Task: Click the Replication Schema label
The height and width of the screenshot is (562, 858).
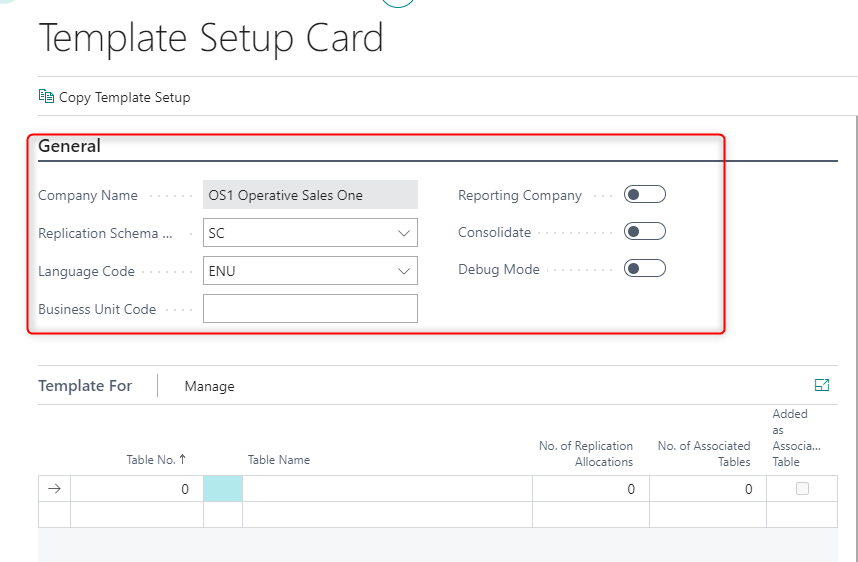Action: click(105, 234)
